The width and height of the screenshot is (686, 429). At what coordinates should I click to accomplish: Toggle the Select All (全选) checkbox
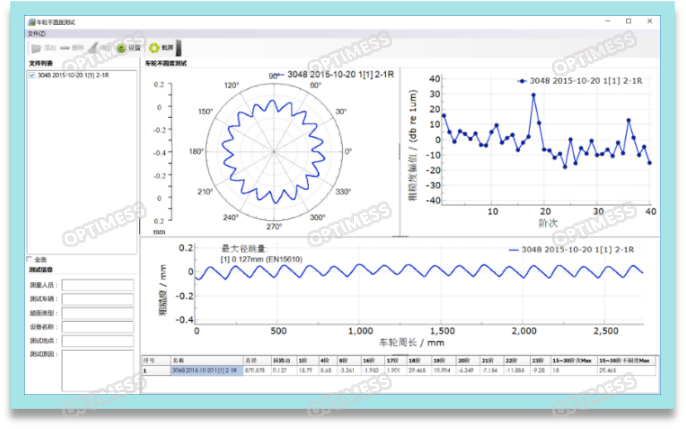click(32, 259)
